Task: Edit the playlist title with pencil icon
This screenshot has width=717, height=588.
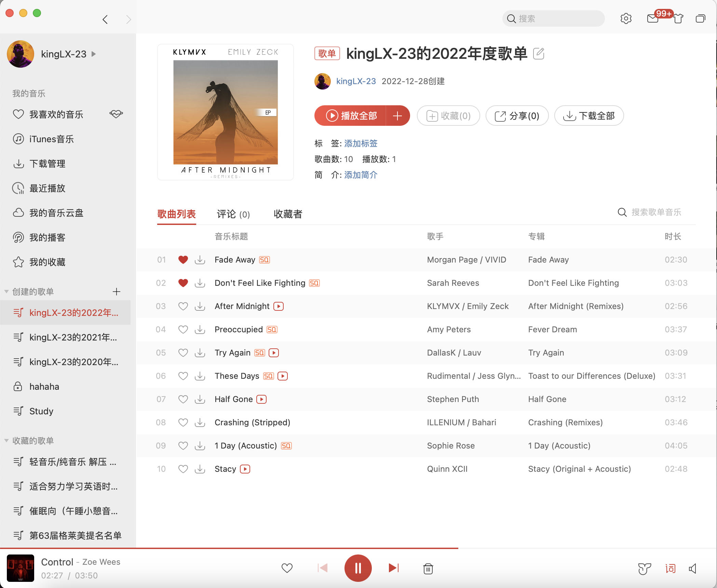Action: coord(539,54)
